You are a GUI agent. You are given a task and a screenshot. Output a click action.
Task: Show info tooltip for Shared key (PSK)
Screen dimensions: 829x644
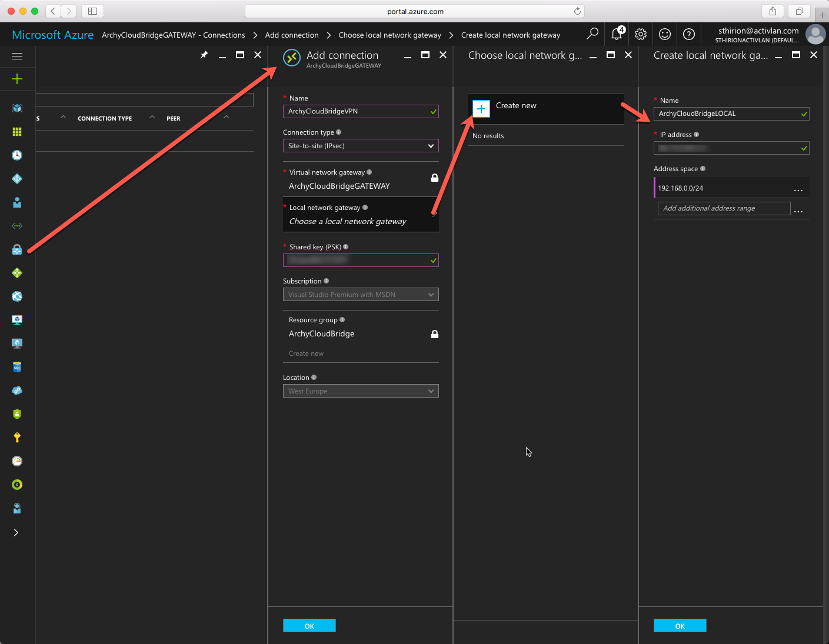[345, 247]
